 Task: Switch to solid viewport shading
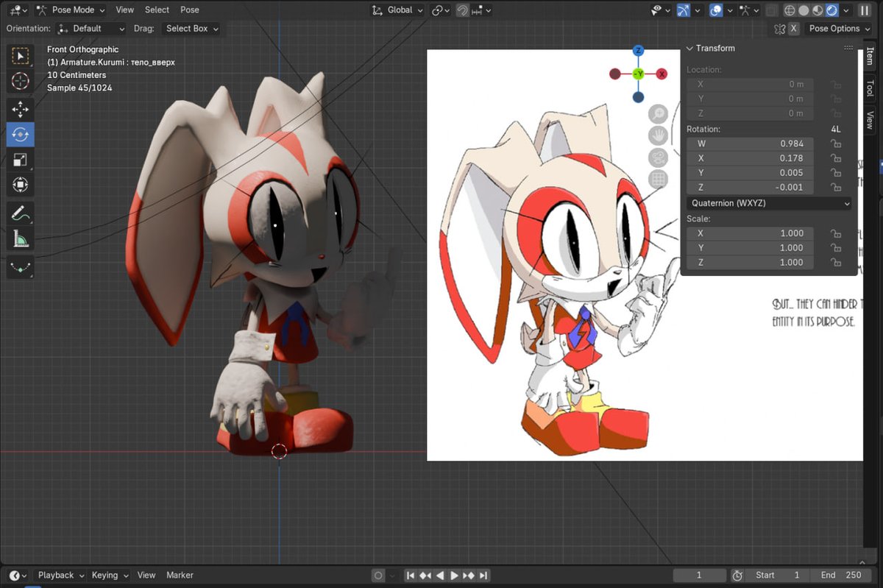click(804, 10)
